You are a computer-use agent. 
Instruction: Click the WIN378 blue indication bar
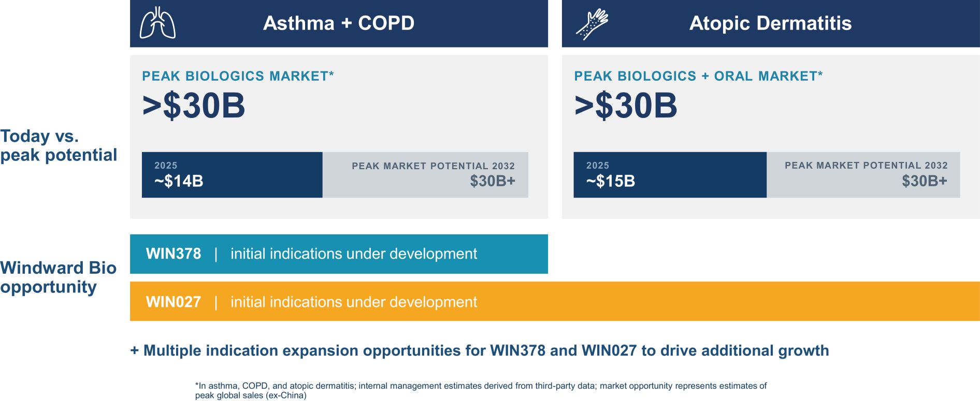pyautogui.click(x=339, y=254)
